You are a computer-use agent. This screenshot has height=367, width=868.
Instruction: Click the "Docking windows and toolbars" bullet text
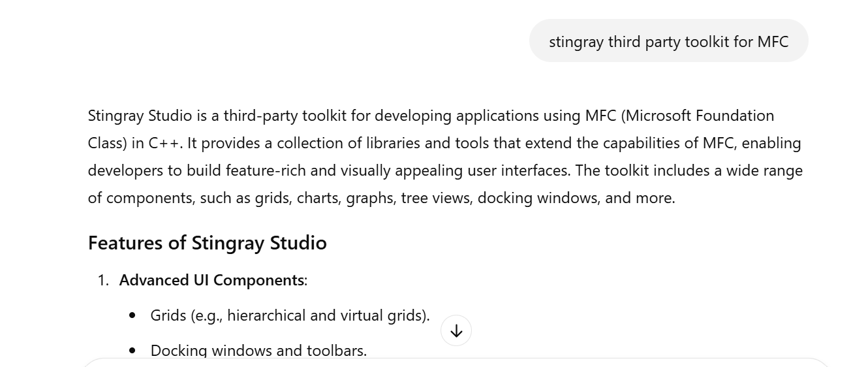[258, 351]
